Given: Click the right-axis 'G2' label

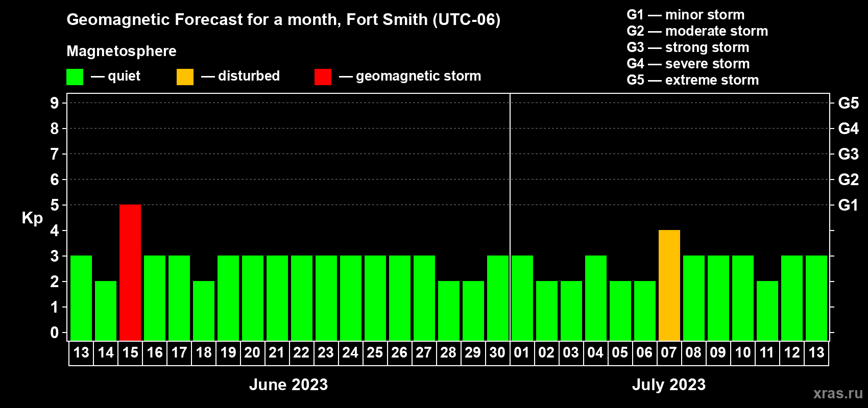Looking at the screenshot, I should pyautogui.click(x=849, y=180).
